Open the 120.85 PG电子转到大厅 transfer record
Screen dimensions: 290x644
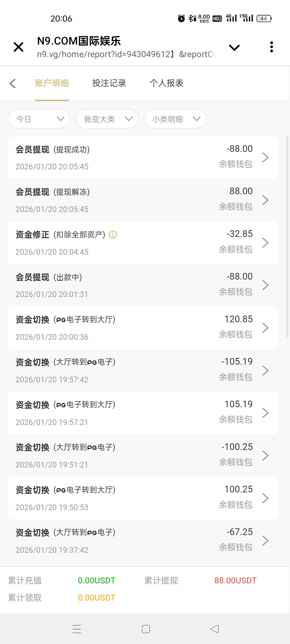click(143, 328)
